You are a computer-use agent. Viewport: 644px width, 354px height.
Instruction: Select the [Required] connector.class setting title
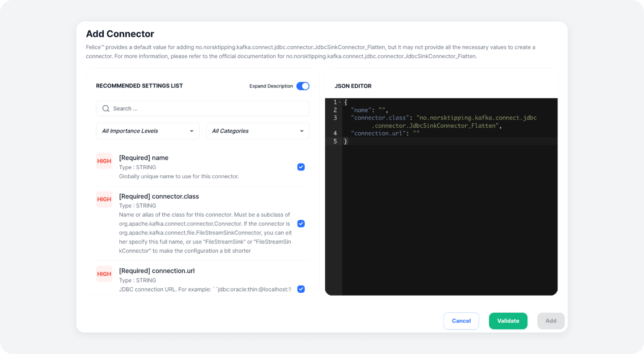click(x=159, y=196)
